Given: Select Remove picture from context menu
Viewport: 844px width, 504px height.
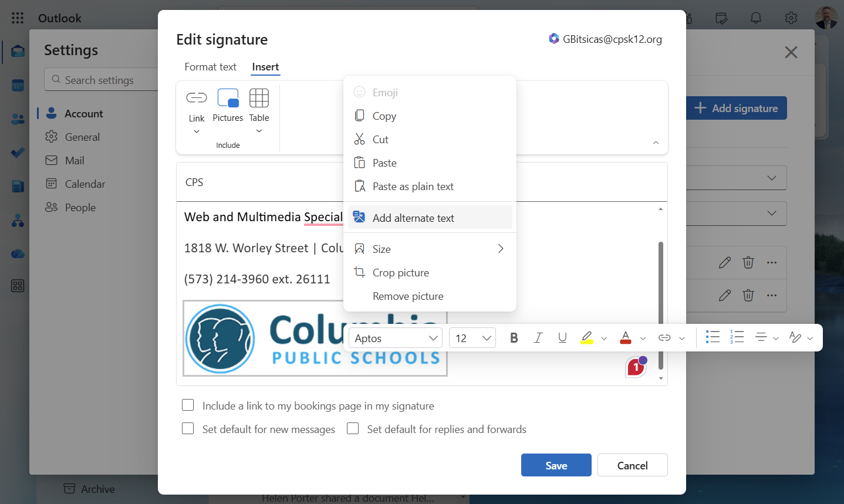Looking at the screenshot, I should 430,296.
